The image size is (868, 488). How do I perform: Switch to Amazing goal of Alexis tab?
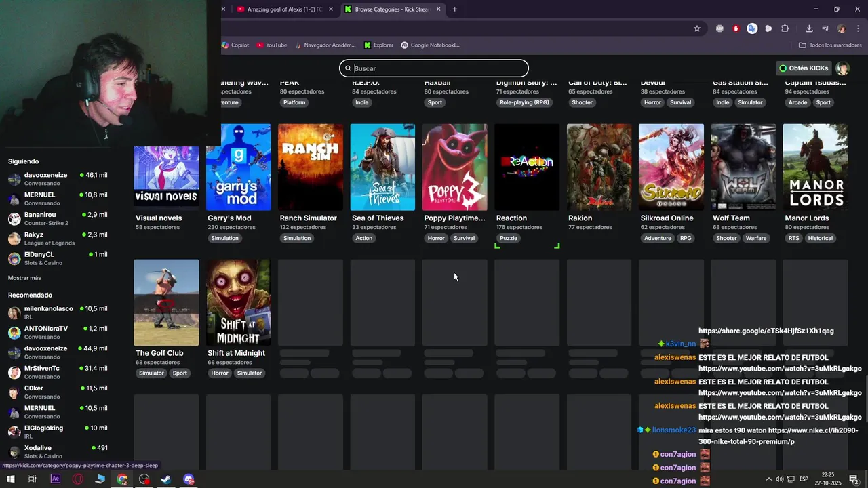click(x=283, y=9)
